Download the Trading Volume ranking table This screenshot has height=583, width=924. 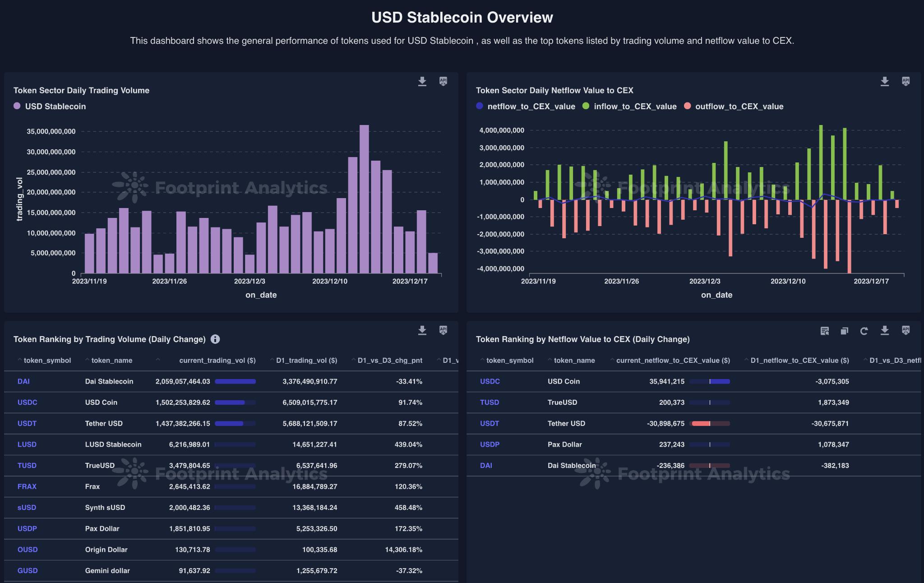coord(422,330)
